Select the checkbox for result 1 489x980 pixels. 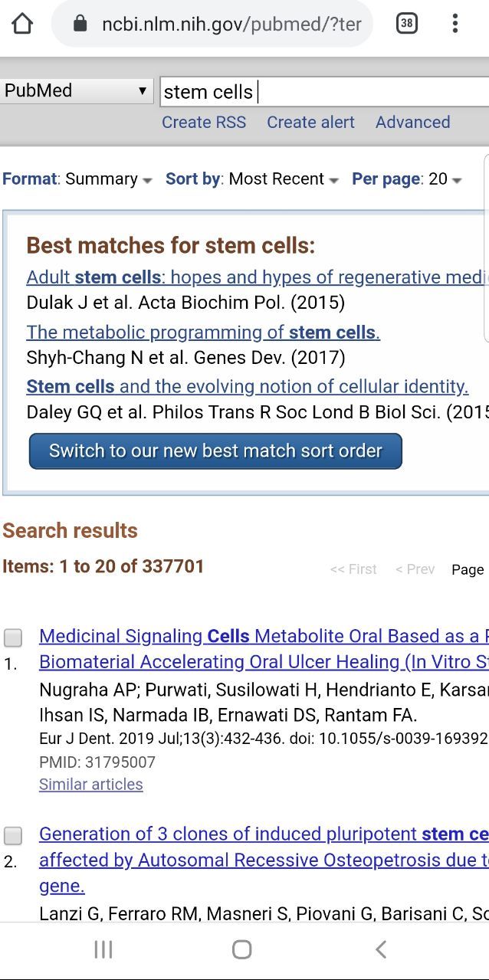13,637
